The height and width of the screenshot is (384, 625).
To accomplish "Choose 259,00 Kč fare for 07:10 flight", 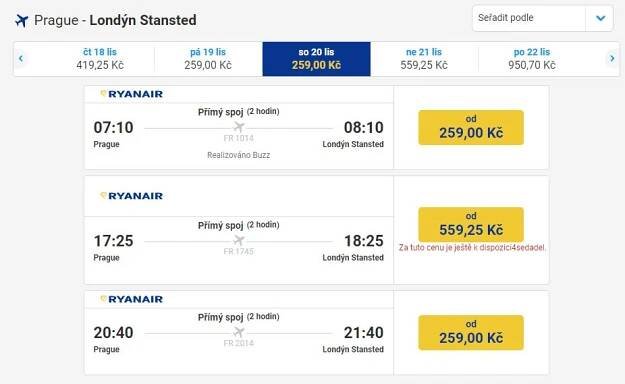I will tap(471, 128).
